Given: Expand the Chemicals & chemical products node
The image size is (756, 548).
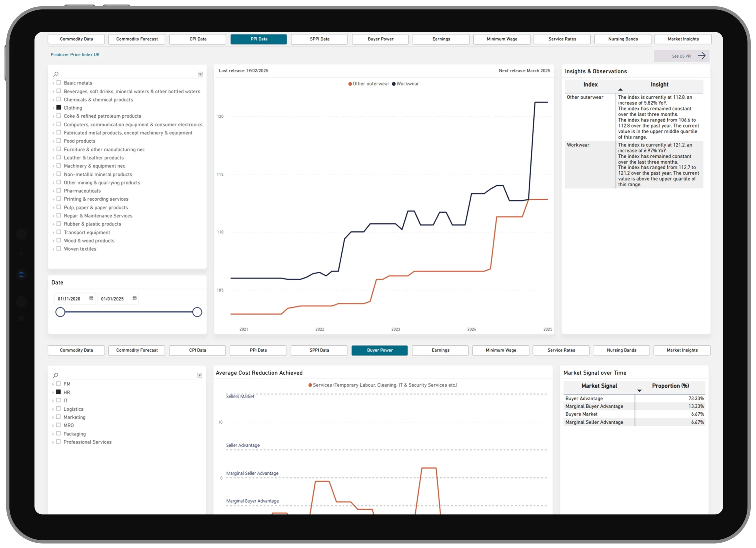Looking at the screenshot, I should pyautogui.click(x=53, y=100).
